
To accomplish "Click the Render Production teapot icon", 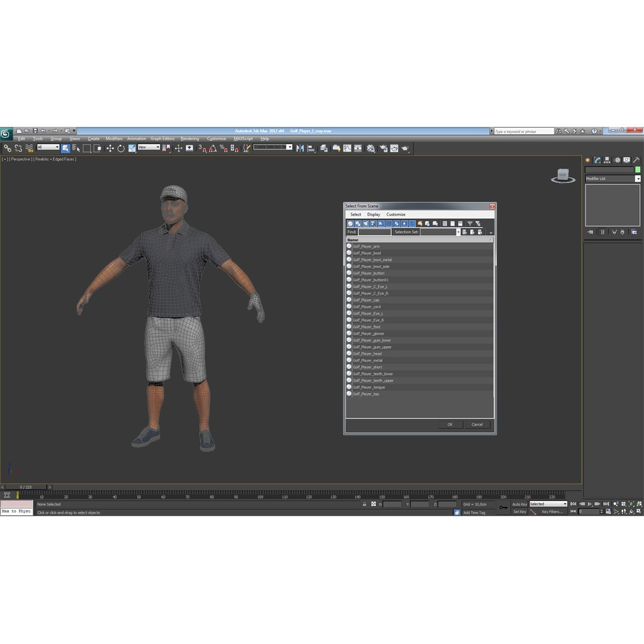I will 405,148.
